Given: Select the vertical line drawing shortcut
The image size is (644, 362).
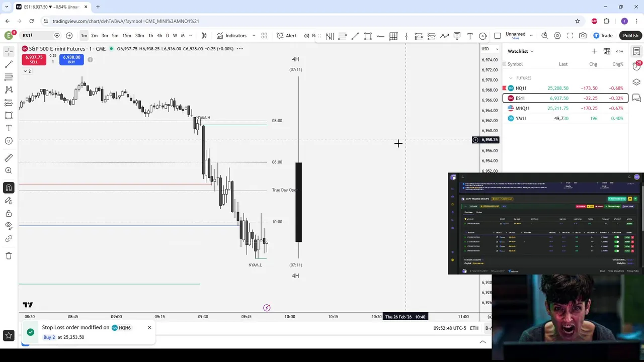Looking at the screenshot, I should [406, 36].
